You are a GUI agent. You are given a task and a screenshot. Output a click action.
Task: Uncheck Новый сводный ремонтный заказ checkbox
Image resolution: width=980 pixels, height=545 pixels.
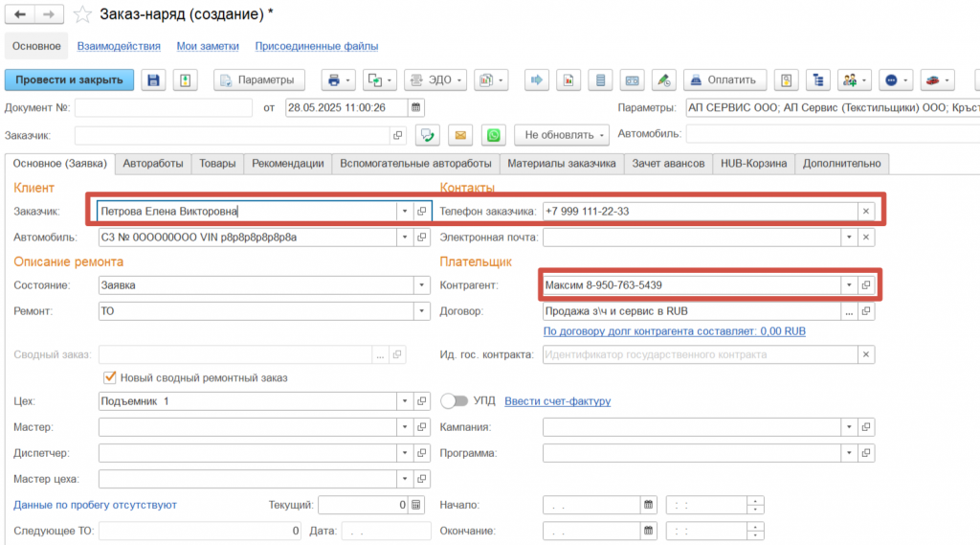(109, 377)
